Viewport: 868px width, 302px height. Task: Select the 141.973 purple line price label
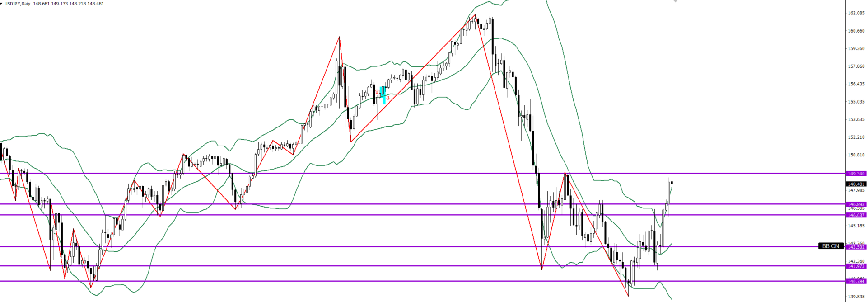[856, 266]
